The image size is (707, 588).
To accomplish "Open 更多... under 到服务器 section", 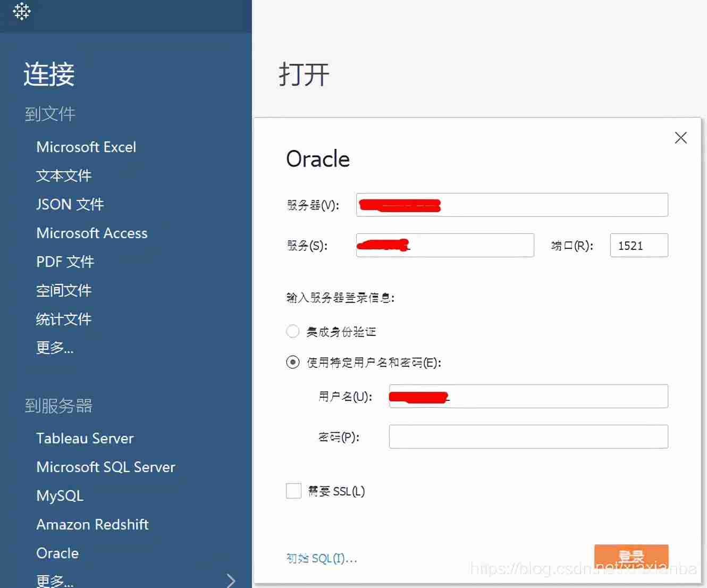I will pyautogui.click(x=55, y=581).
